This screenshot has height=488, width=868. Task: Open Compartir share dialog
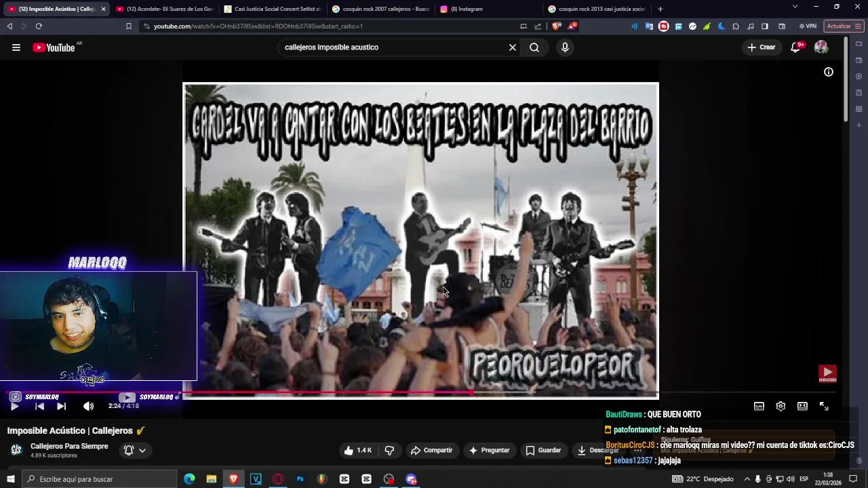[431, 450]
